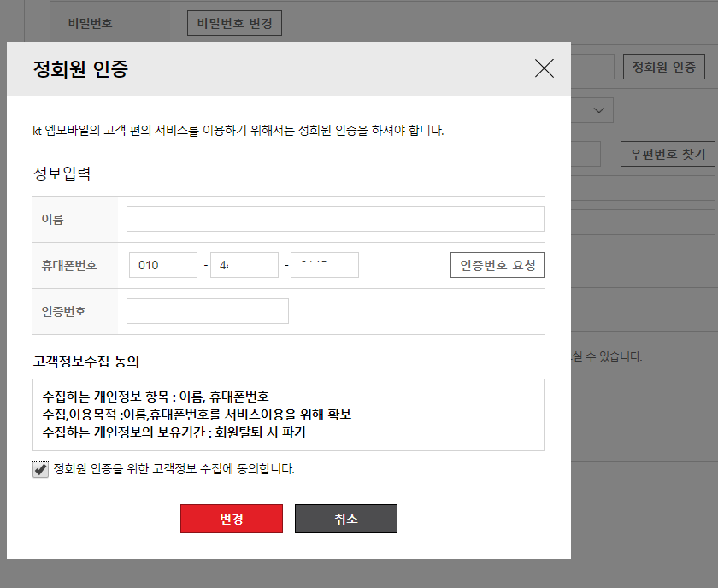Uncheck the 고객정보 수집 동의 checkbox
The height and width of the screenshot is (588, 718).
(40, 467)
